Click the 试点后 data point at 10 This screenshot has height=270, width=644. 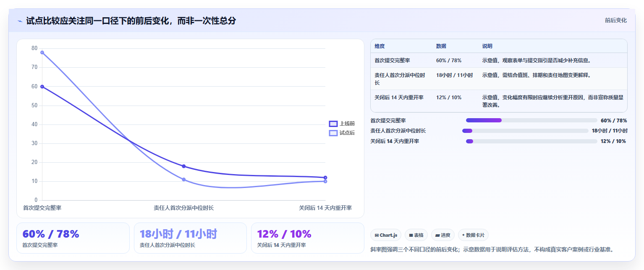click(x=325, y=181)
